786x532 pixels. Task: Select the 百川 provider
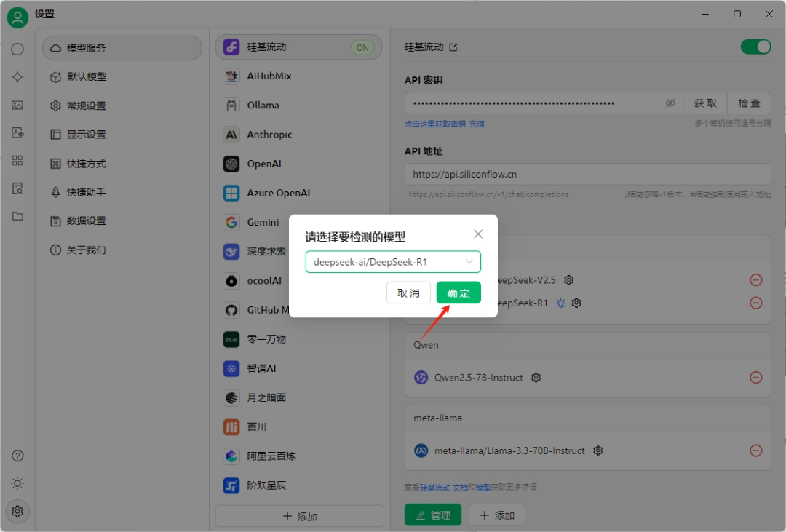point(299,426)
